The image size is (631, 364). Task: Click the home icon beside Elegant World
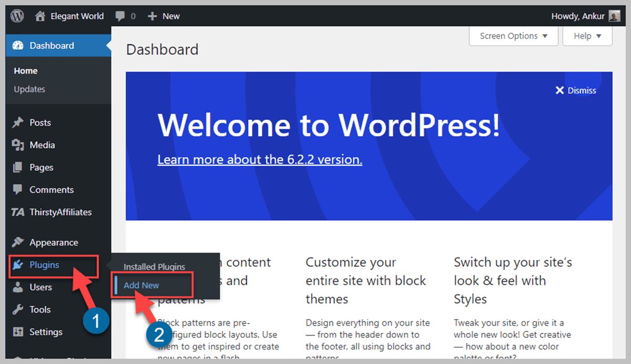point(40,16)
